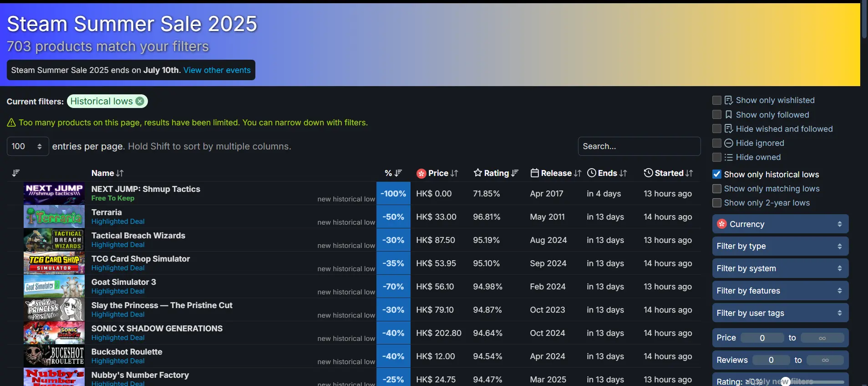Open the Currency dropdown
The width and height of the screenshot is (868, 386).
click(x=780, y=224)
